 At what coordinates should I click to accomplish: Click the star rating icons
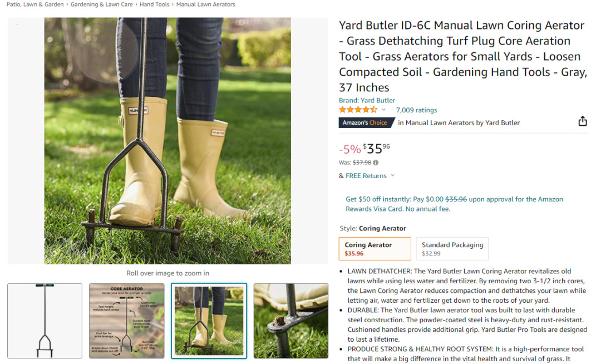[358, 110]
